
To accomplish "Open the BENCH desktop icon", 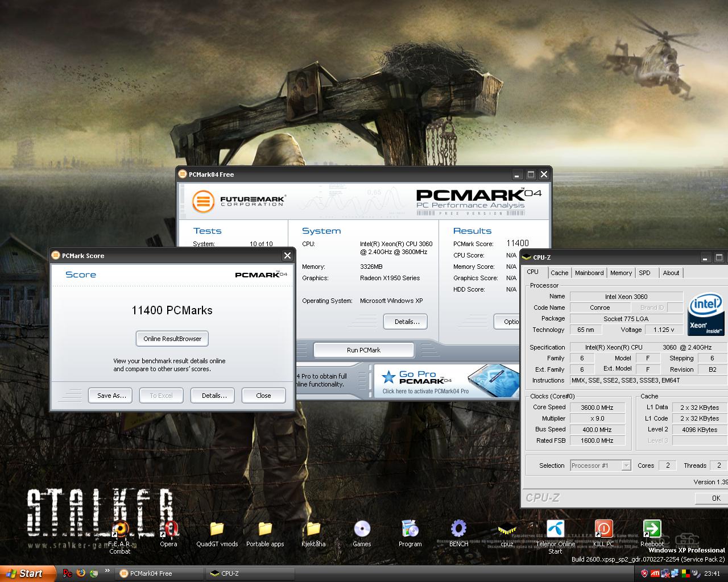I will click(458, 533).
